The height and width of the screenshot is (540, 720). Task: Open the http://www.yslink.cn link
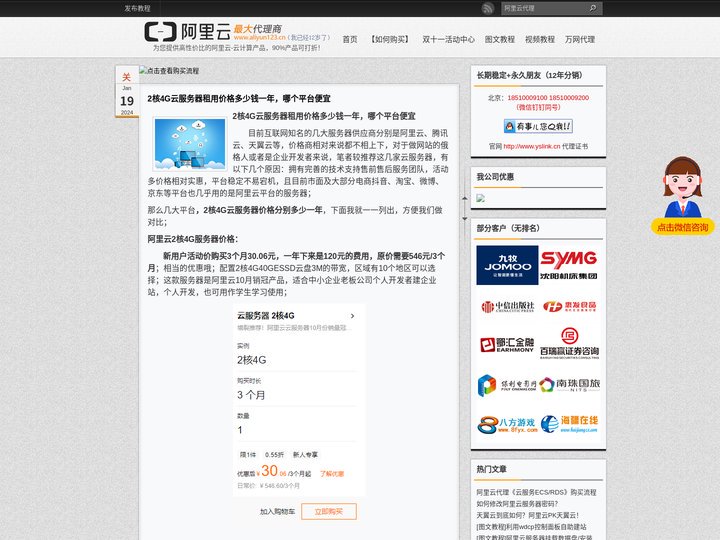point(531,146)
